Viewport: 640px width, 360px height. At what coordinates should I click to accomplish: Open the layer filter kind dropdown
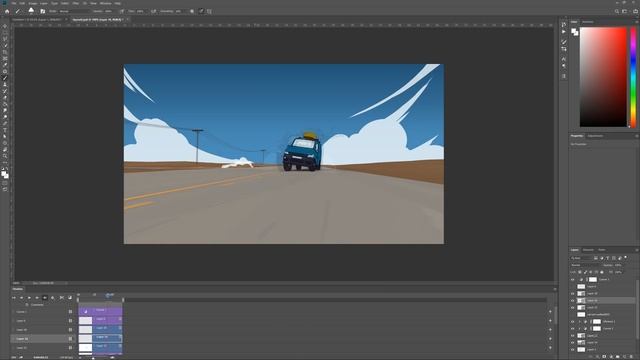[x=581, y=258]
